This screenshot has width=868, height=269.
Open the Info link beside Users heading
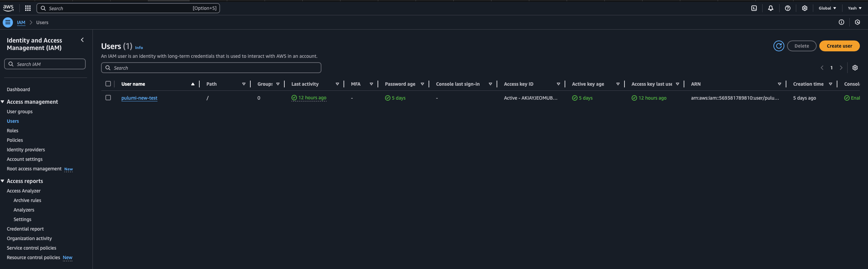pos(139,48)
